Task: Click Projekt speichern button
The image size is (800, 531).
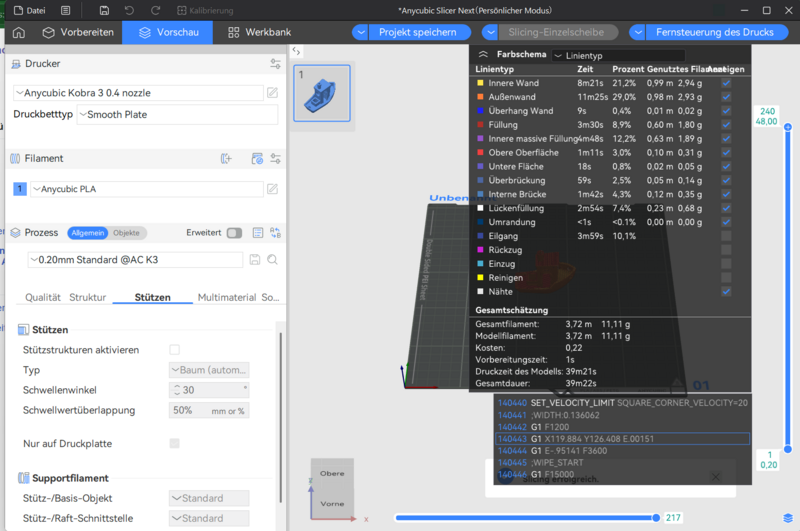Action: tap(418, 32)
